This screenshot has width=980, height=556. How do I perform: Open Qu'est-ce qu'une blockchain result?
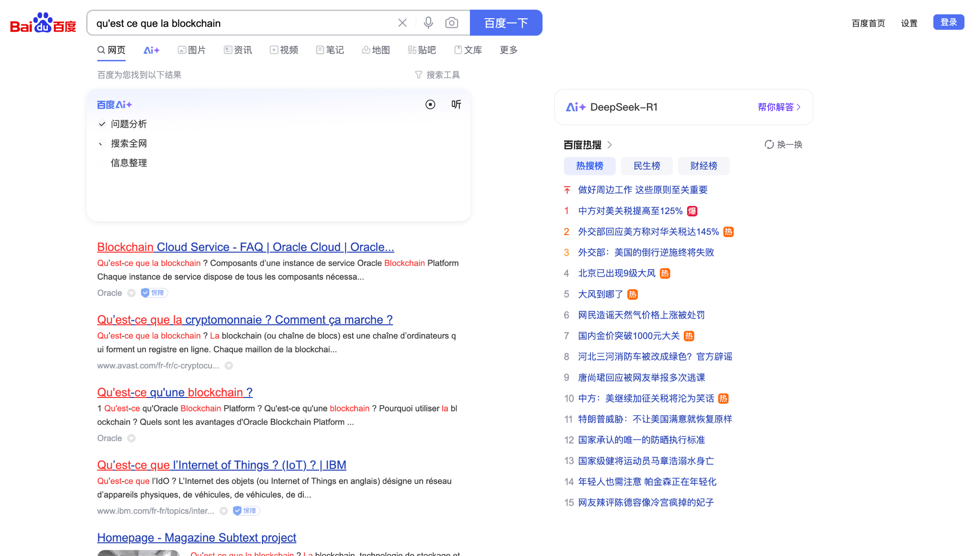coord(175,393)
